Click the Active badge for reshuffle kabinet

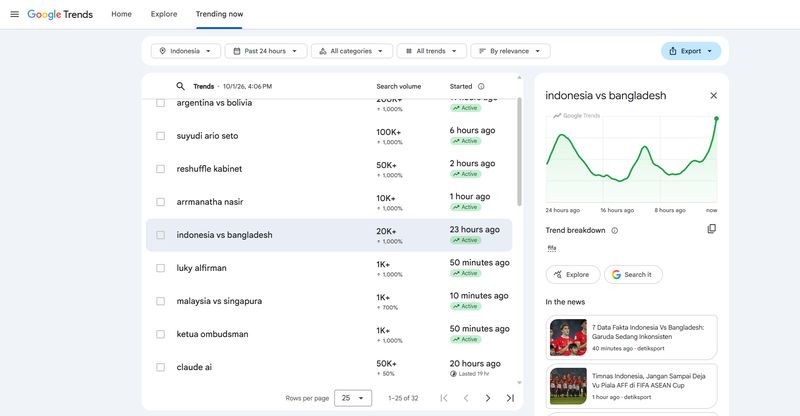(465, 174)
